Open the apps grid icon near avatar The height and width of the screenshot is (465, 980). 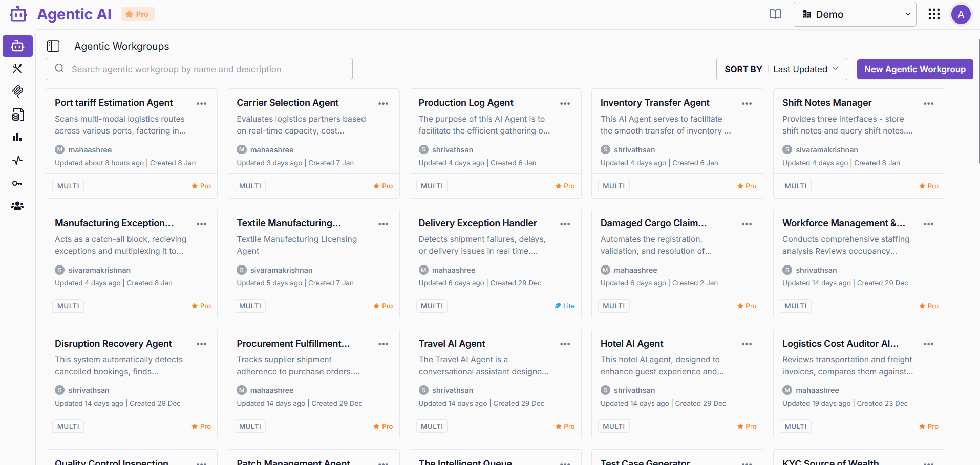[x=934, y=14]
